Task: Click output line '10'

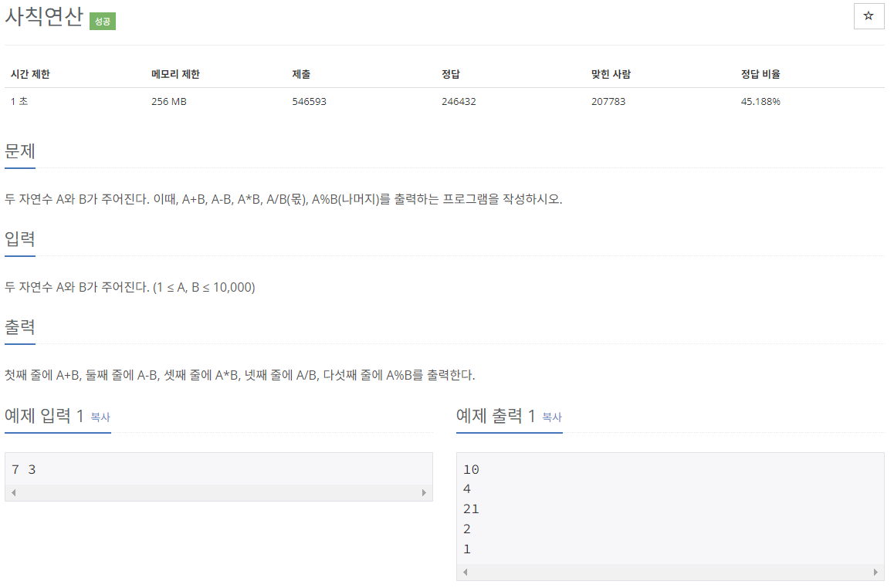Action: click(x=471, y=469)
